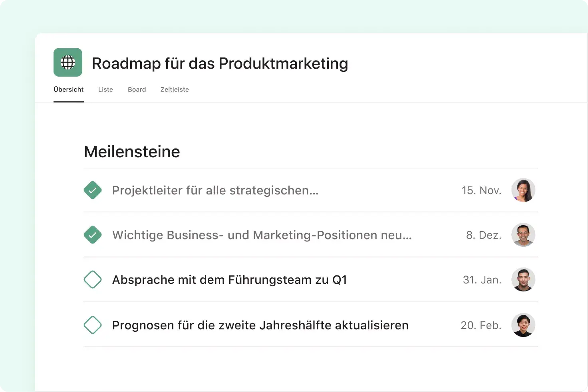Click the 'Meilensteine' section heading
588x392 pixels.
(x=132, y=152)
